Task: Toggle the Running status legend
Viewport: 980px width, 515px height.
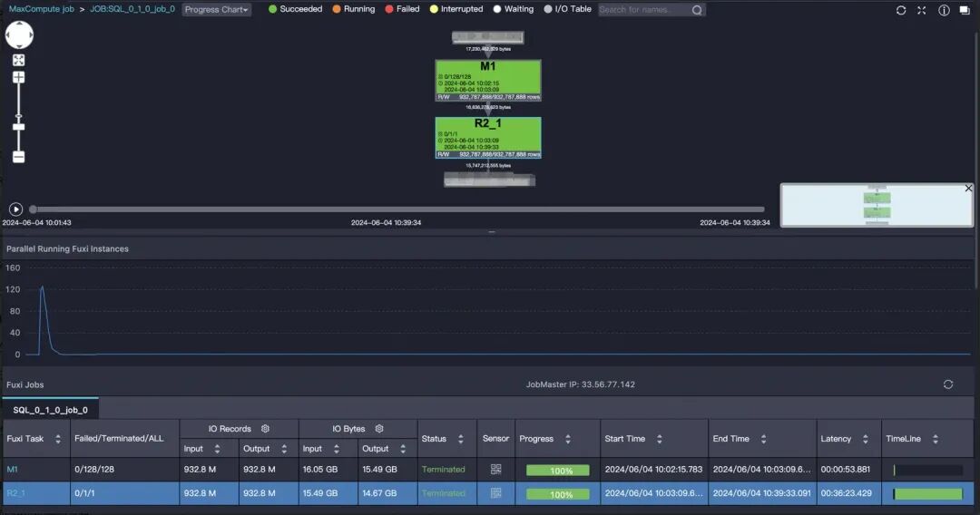Action: click(x=354, y=9)
